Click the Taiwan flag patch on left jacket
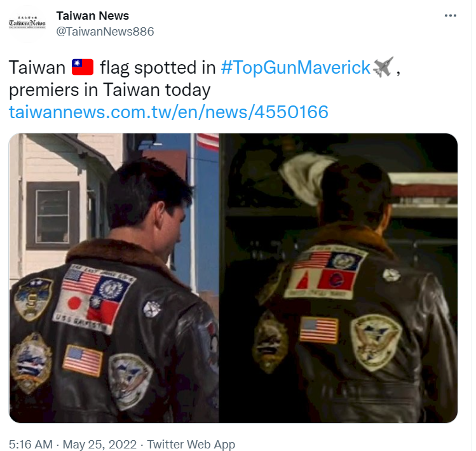 point(103,311)
